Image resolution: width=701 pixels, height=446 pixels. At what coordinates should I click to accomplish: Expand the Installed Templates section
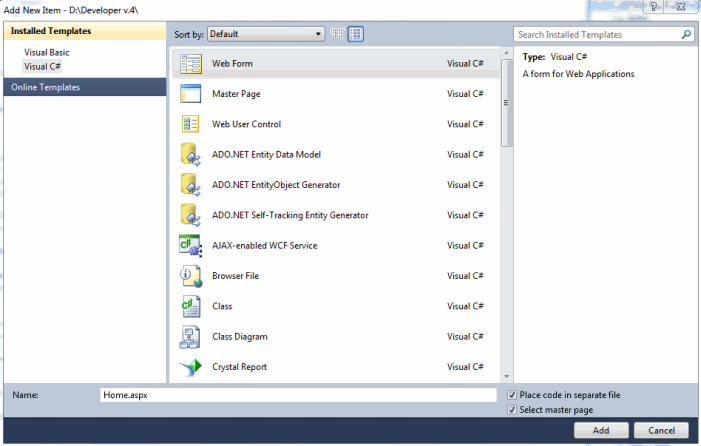(x=85, y=31)
